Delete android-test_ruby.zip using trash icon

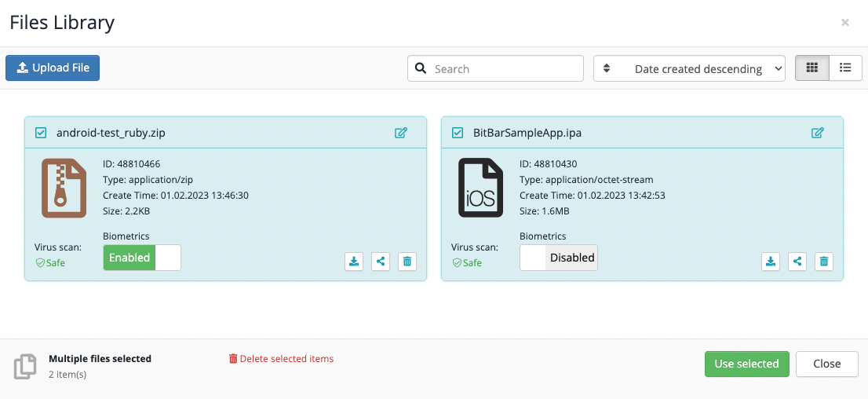pos(407,262)
